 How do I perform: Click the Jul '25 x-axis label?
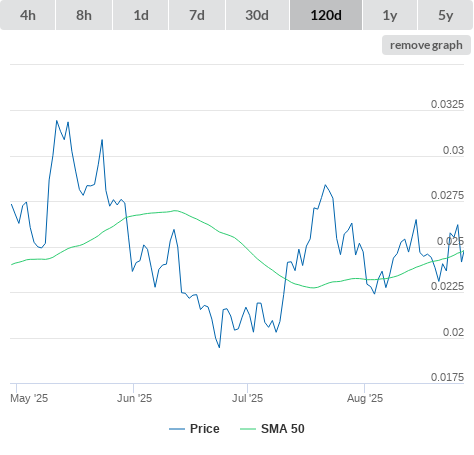point(247,398)
